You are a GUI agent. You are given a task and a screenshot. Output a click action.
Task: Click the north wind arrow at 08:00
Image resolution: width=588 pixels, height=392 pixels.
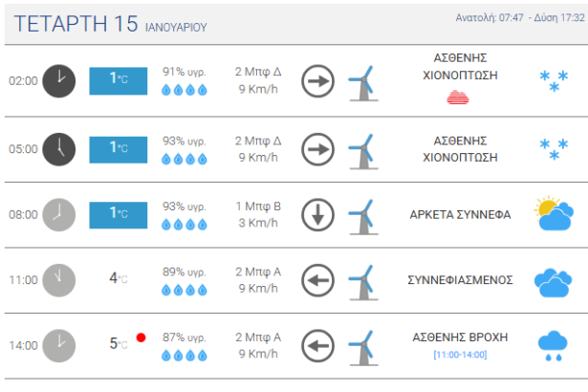coord(317,213)
